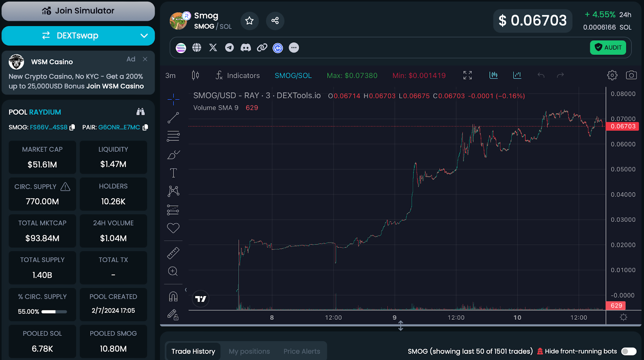Click the current price label 0.06703 on axis
This screenshot has height=360, width=644.
tap(623, 126)
